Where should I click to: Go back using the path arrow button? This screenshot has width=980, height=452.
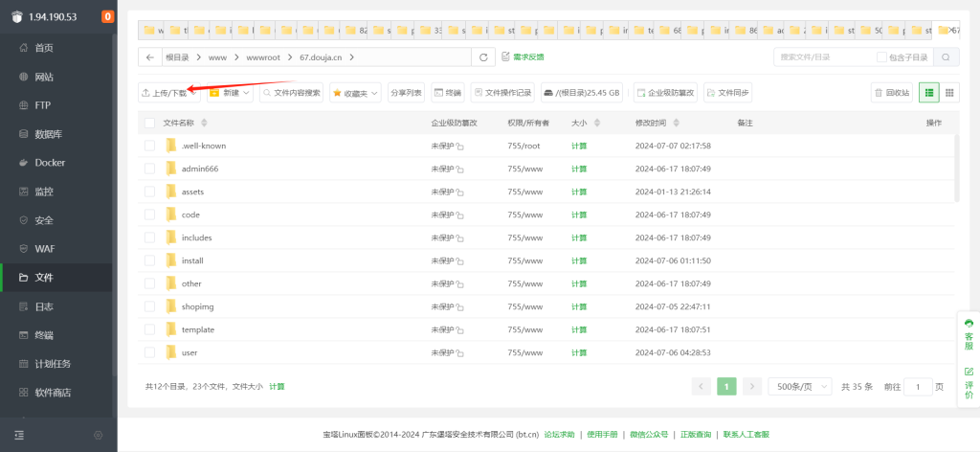coord(150,56)
